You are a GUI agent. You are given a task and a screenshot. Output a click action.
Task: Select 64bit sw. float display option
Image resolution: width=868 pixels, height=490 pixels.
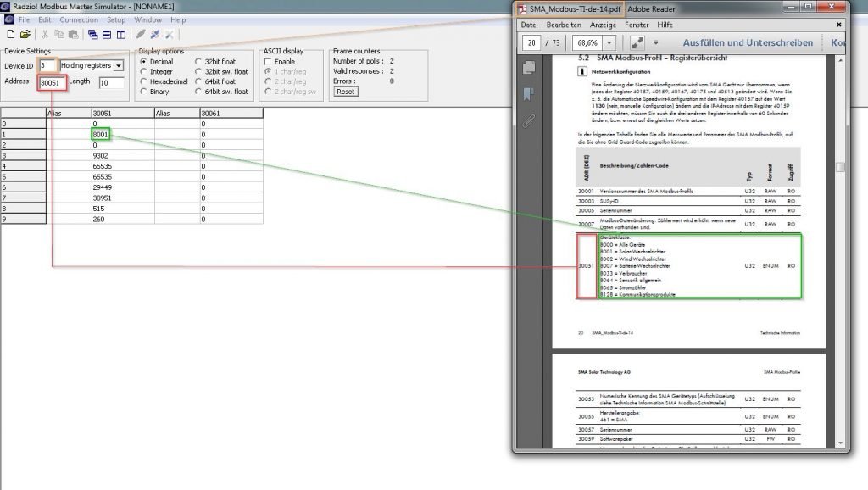pos(221,92)
